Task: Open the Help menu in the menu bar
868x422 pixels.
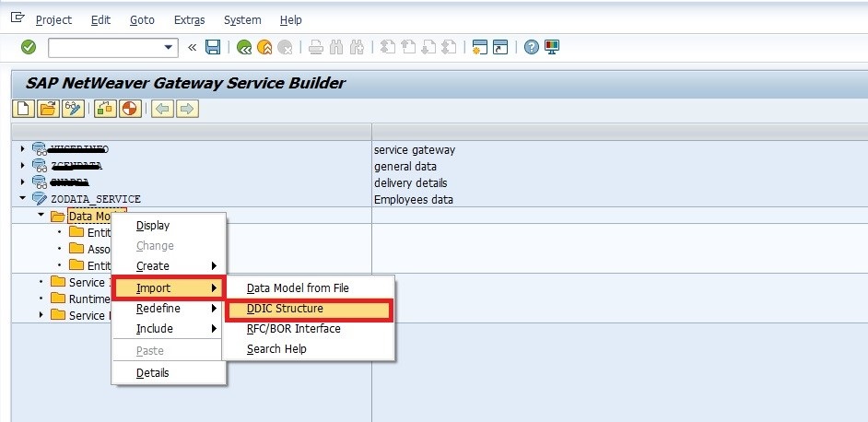Action: pos(290,20)
